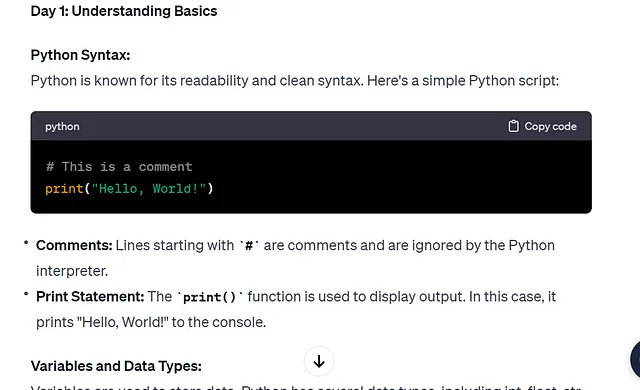Screen dimensions: 640x390
Task: Click the orange print keyword in code
Action: point(64,189)
